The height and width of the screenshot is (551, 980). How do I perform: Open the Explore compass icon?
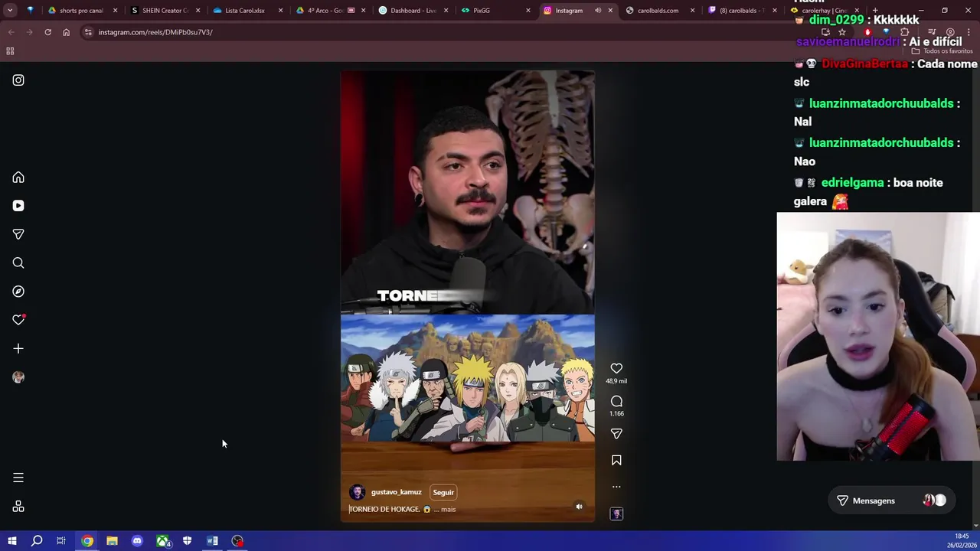[x=18, y=292]
